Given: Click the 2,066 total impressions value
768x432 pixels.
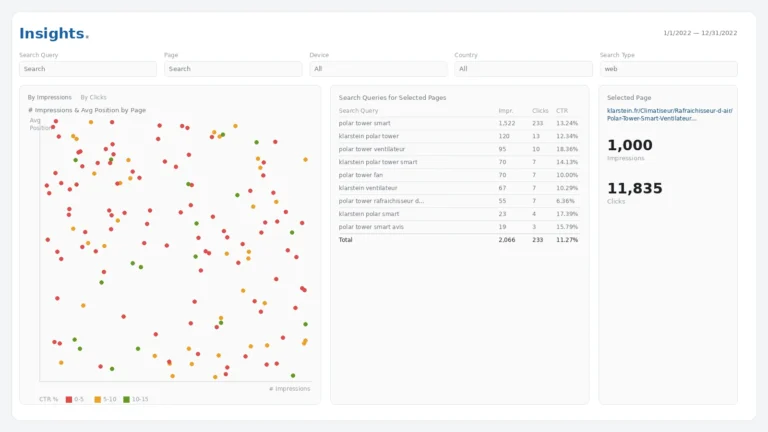Looking at the screenshot, I should [506, 240].
